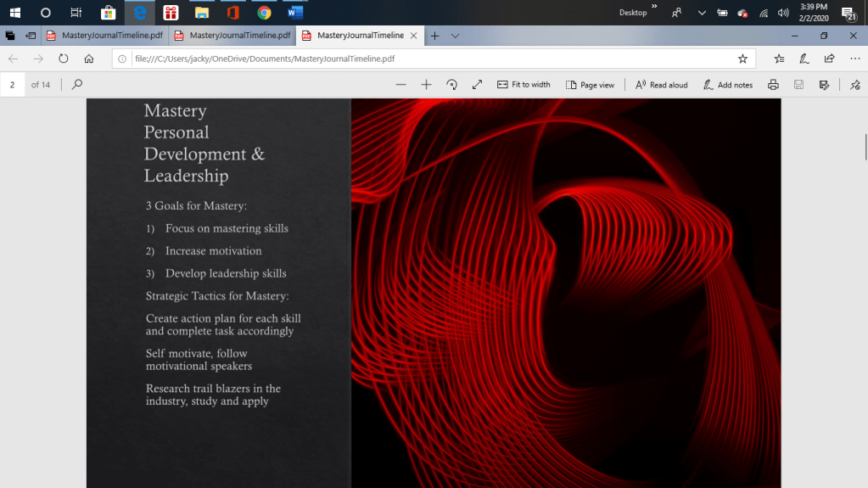
Task: Click the page number input field
Action: pos(14,85)
